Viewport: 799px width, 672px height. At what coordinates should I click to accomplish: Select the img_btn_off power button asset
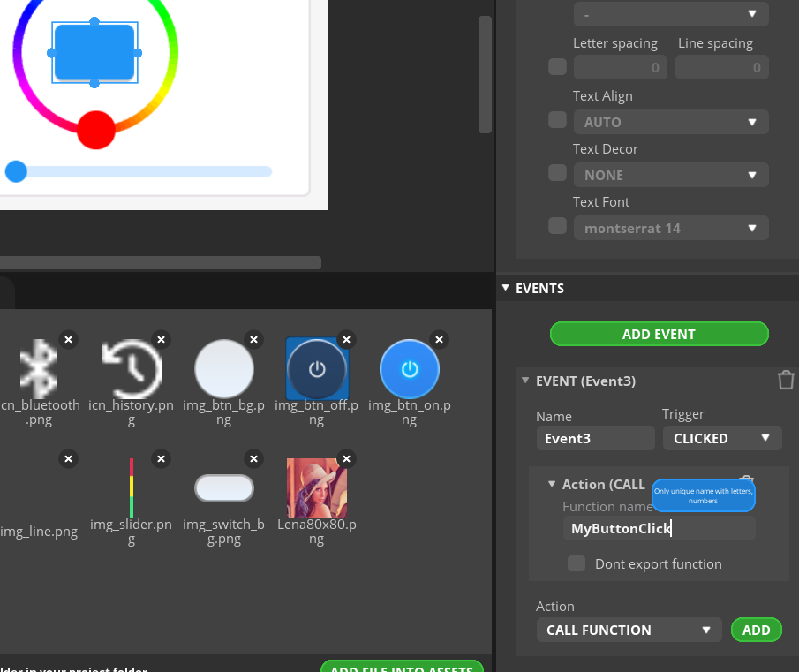coord(317,369)
